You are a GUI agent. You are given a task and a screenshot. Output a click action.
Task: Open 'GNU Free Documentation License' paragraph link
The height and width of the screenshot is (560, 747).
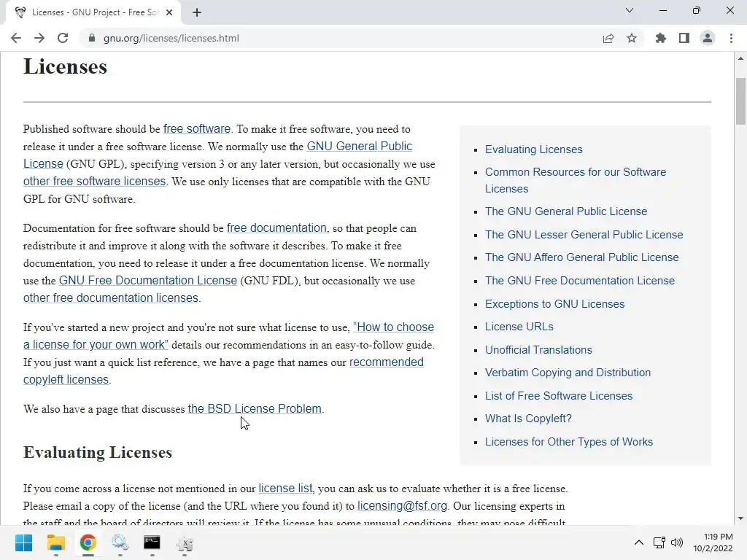[x=147, y=281]
